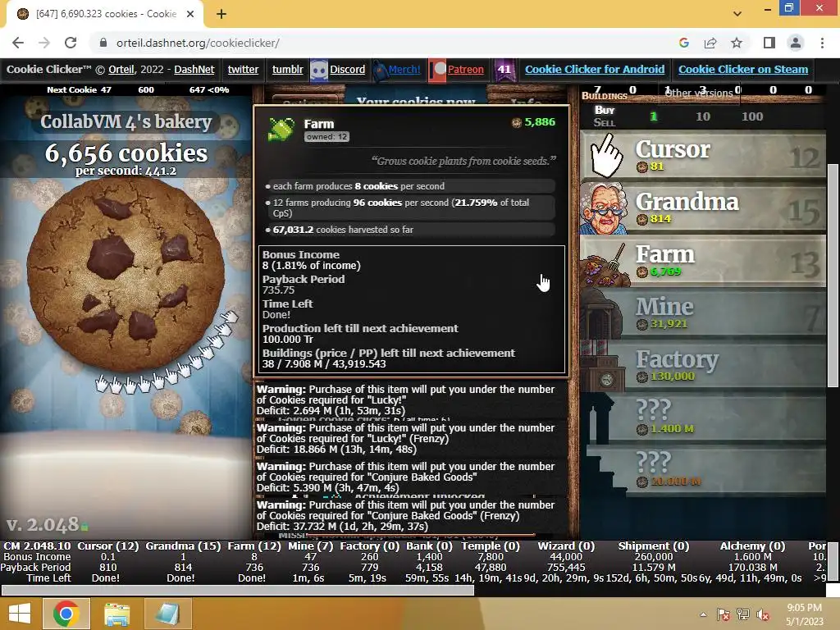Open Cookie Clicker on Steam link
This screenshot has width=840, height=630.
click(743, 70)
